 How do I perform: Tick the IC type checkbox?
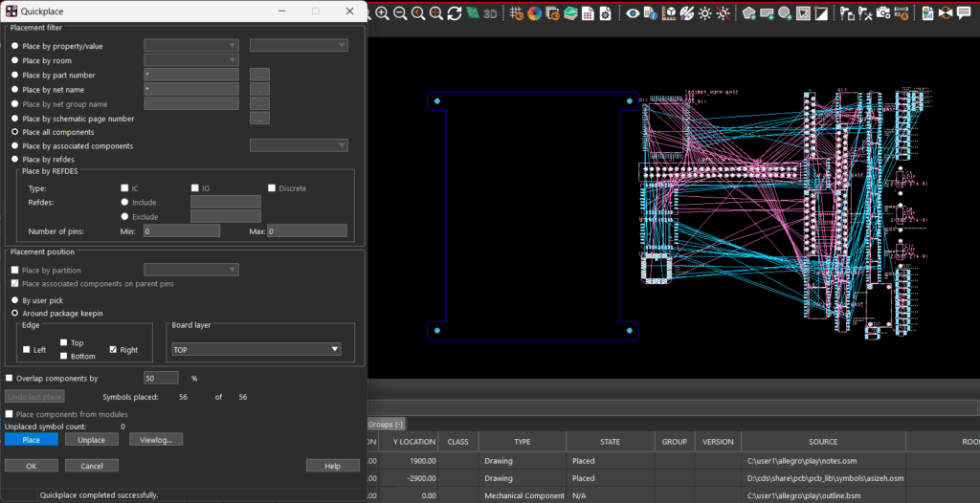pos(123,188)
